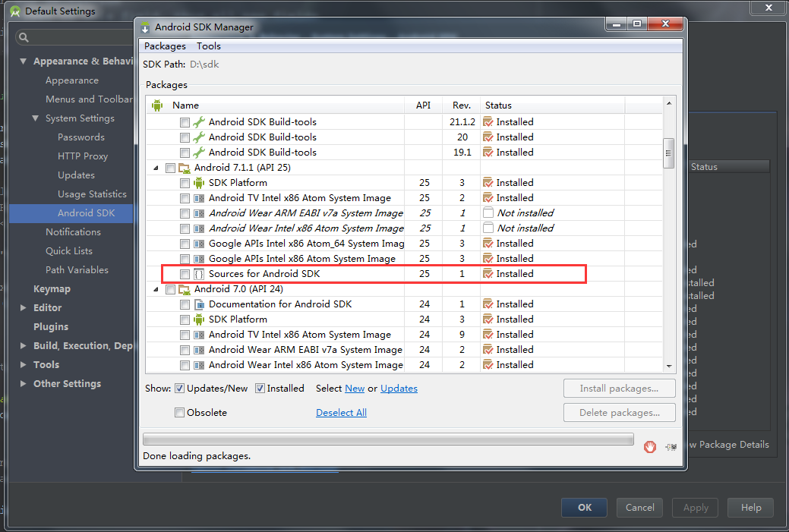
Task: Click the loading progress bar
Action: pos(388,439)
